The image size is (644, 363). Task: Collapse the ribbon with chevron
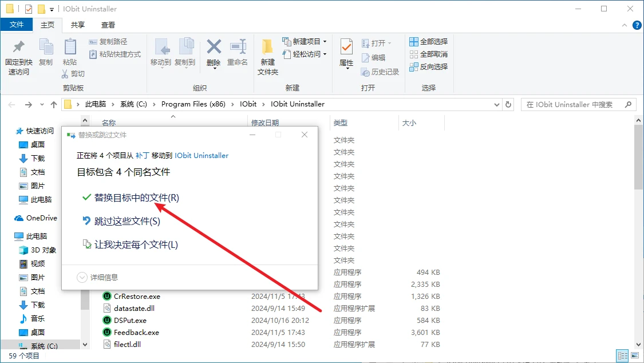(625, 25)
